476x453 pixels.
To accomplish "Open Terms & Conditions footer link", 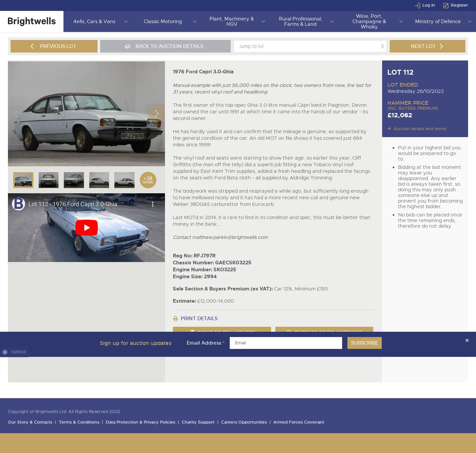I will coord(79,422).
